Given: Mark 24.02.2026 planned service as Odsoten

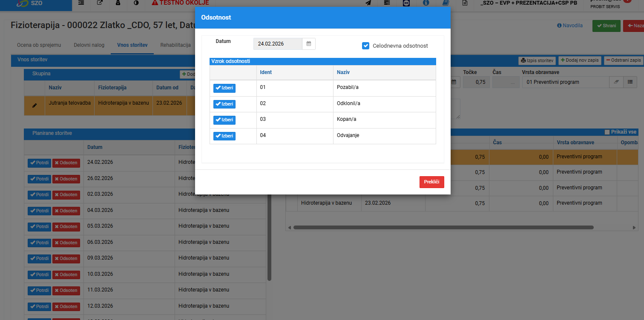Looking at the screenshot, I should [x=66, y=163].
